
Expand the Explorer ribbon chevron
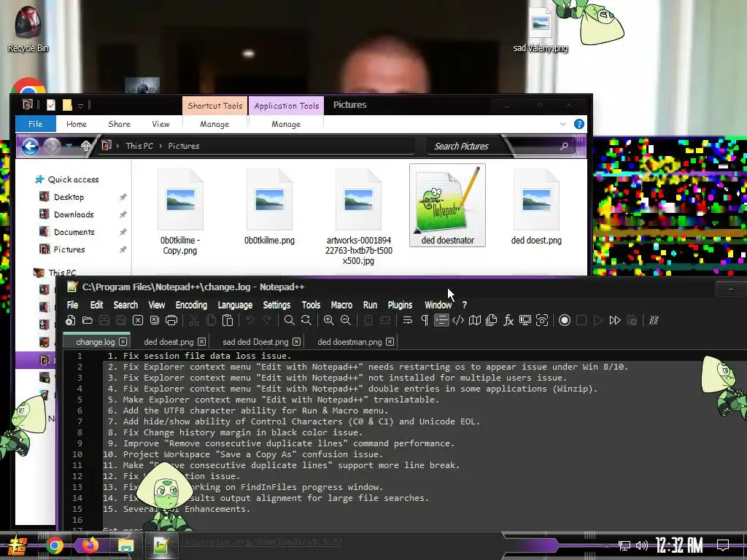tap(563, 124)
